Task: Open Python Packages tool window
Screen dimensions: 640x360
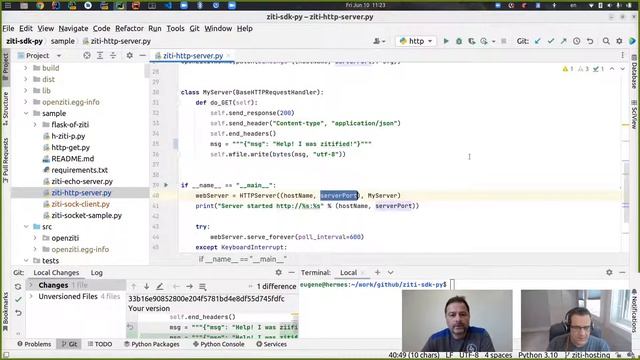Action: (x=151, y=344)
